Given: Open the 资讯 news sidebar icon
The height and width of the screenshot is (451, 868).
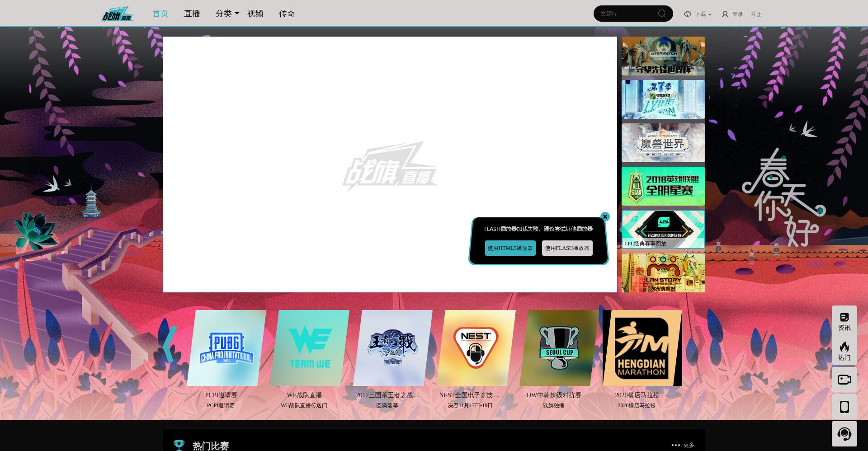Looking at the screenshot, I should pyautogui.click(x=844, y=321).
